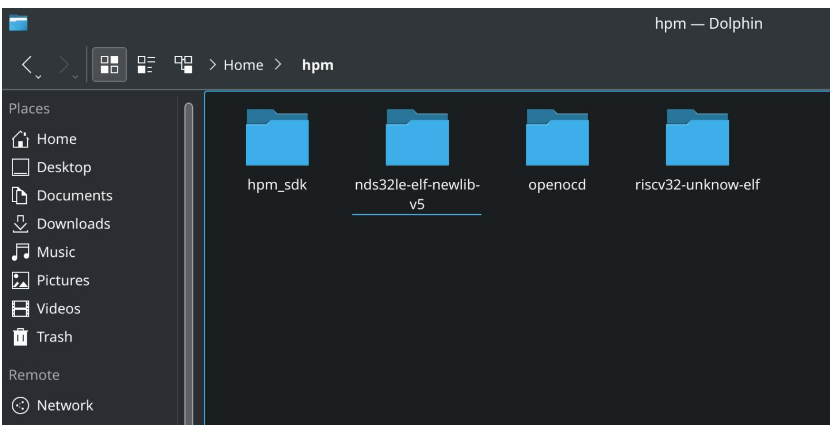Image resolution: width=835 pixels, height=429 pixels.
Task: Open Documents in the sidebar
Action: coord(74,196)
